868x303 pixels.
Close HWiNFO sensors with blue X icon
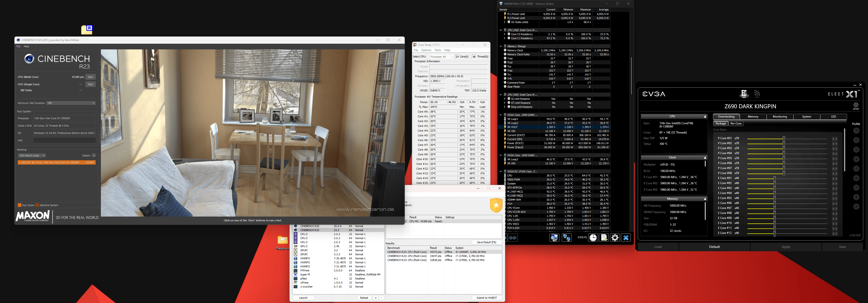626,238
